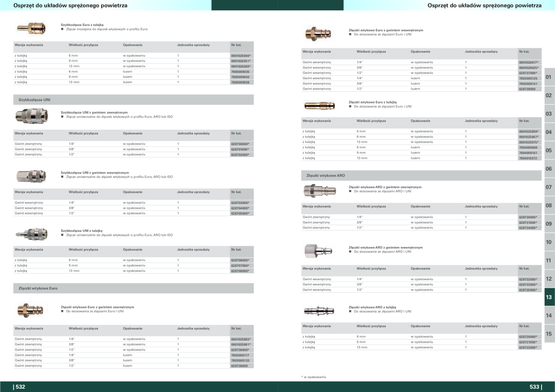Click the active chapter tab 13

[x=550, y=297]
